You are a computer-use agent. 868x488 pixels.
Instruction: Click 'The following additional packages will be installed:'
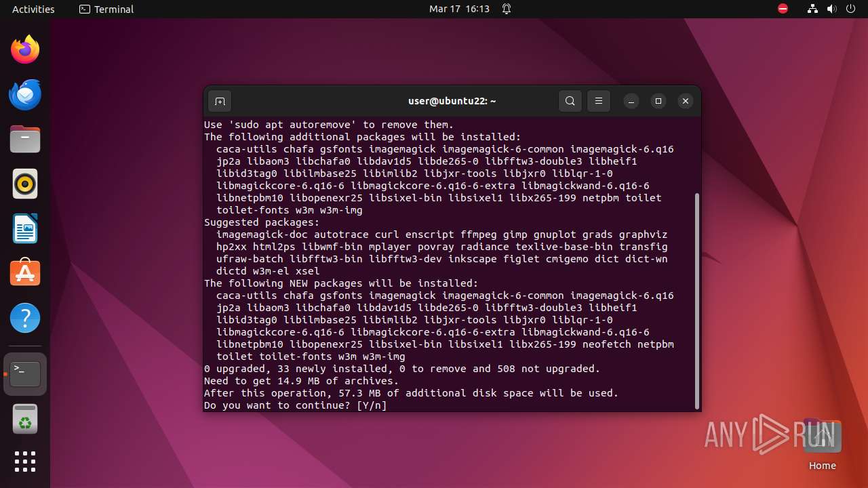click(x=363, y=137)
